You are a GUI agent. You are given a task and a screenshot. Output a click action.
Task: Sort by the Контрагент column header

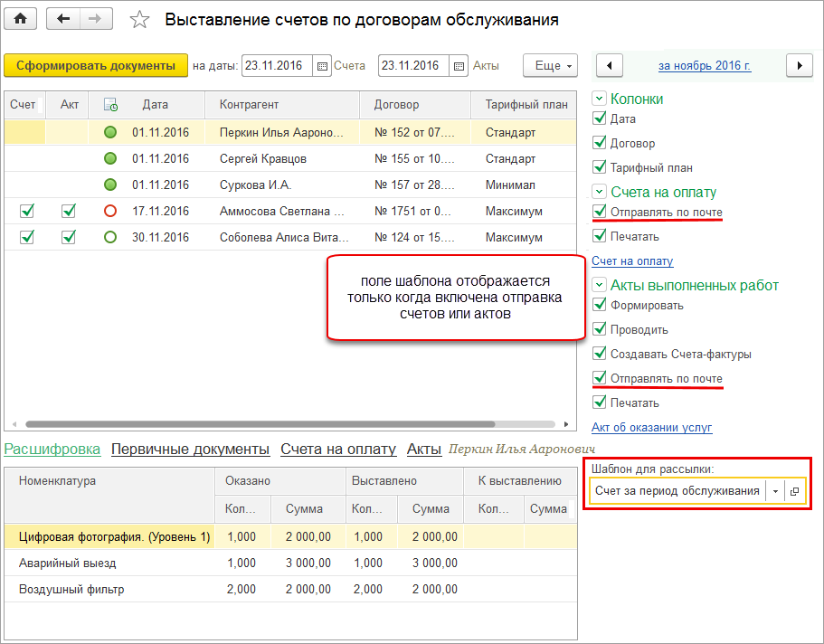(x=282, y=105)
